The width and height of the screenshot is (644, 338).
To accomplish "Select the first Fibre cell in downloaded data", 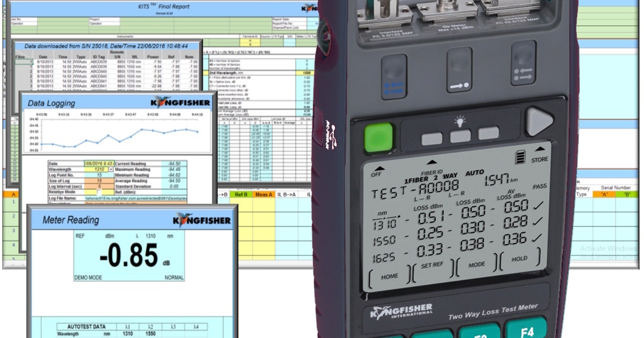I will tap(24, 62).
